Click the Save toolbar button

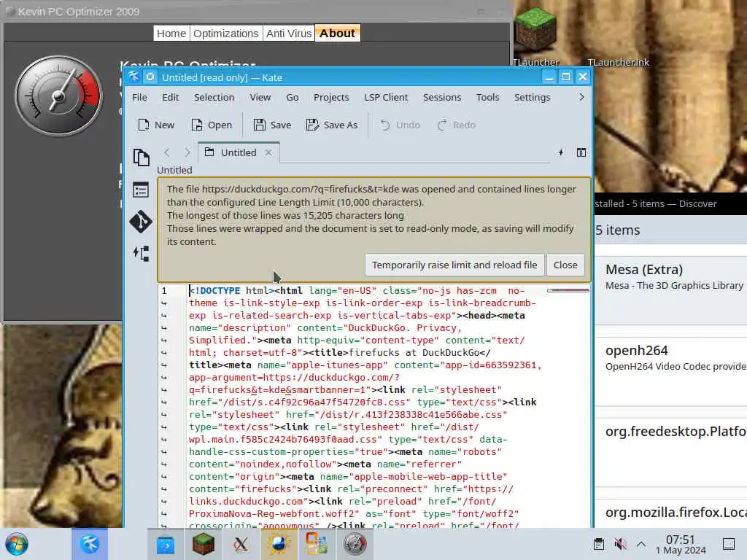coord(272,125)
